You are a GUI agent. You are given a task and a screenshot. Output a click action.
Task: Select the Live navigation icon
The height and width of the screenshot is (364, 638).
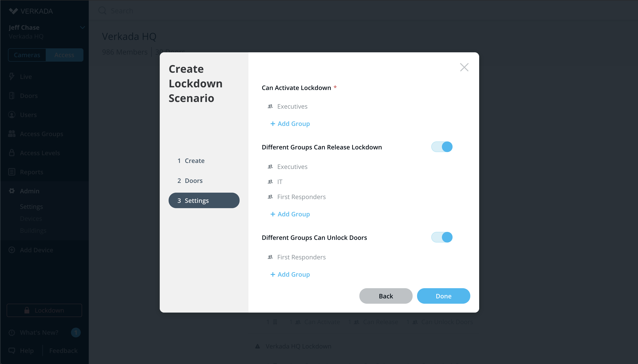tap(12, 76)
